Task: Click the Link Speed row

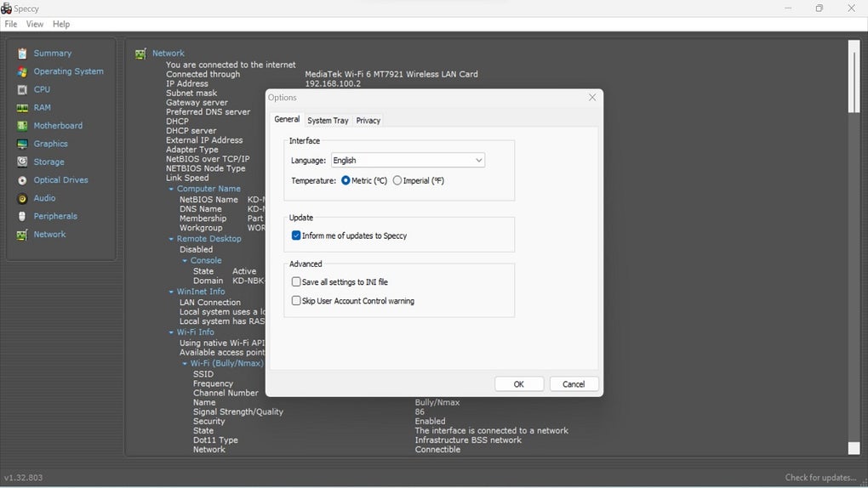Action: pyautogui.click(x=187, y=178)
